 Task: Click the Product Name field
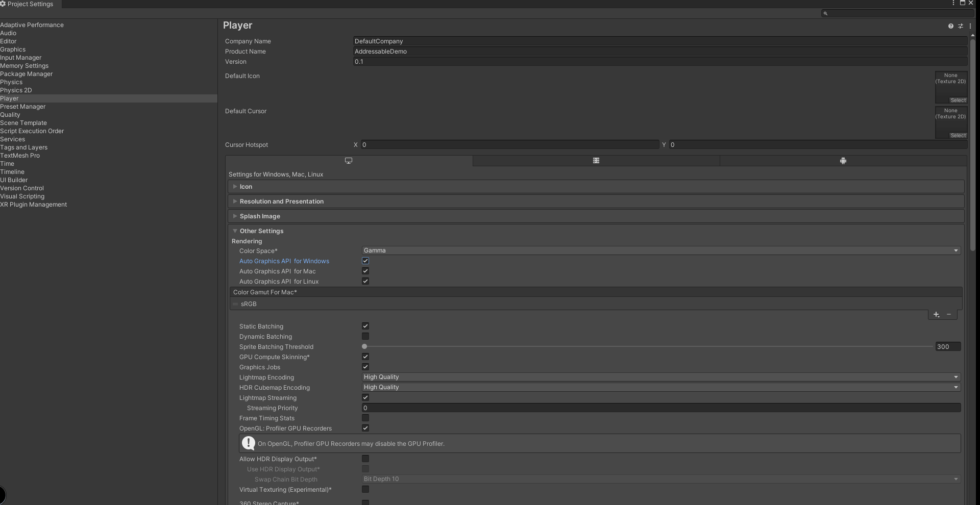tap(660, 52)
